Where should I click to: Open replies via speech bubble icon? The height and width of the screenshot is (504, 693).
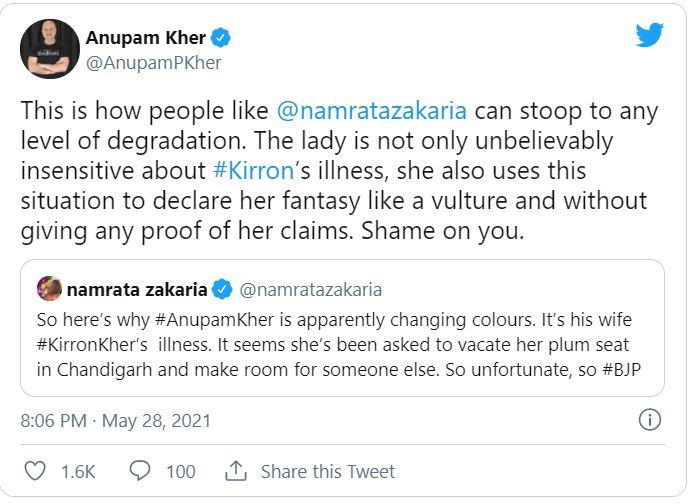[141, 470]
